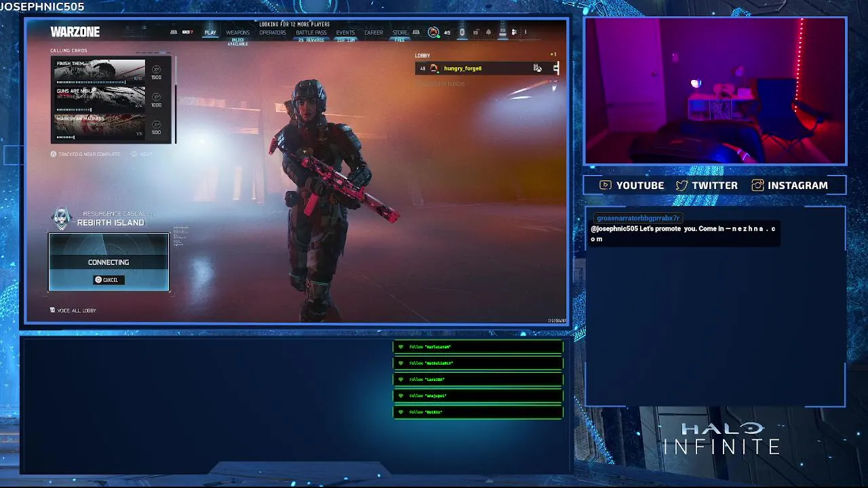The height and width of the screenshot is (488, 868).
Task: Click the unlock padlock icon in top bar
Action: (x=476, y=32)
